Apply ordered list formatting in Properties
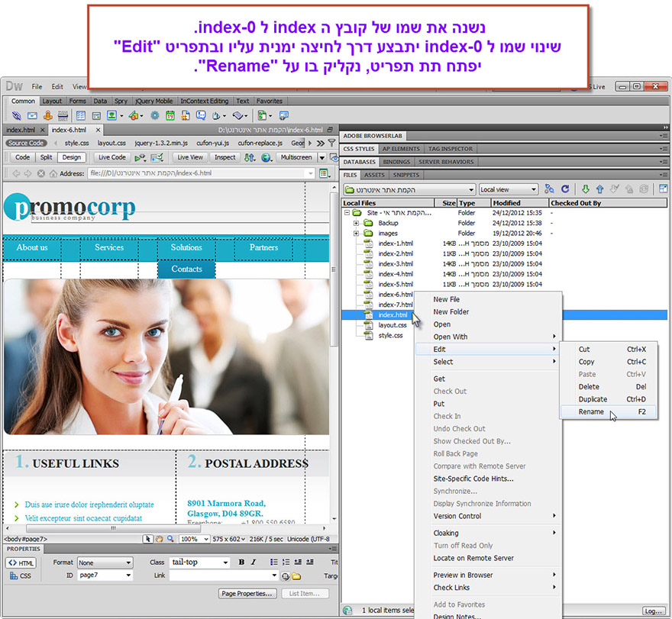This screenshot has height=619, width=672. coord(286,562)
